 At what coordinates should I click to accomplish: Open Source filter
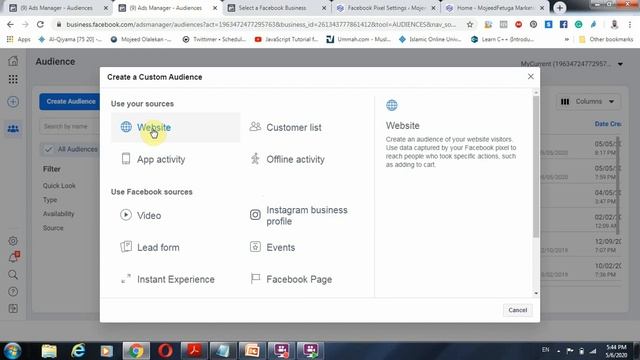(53, 228)
